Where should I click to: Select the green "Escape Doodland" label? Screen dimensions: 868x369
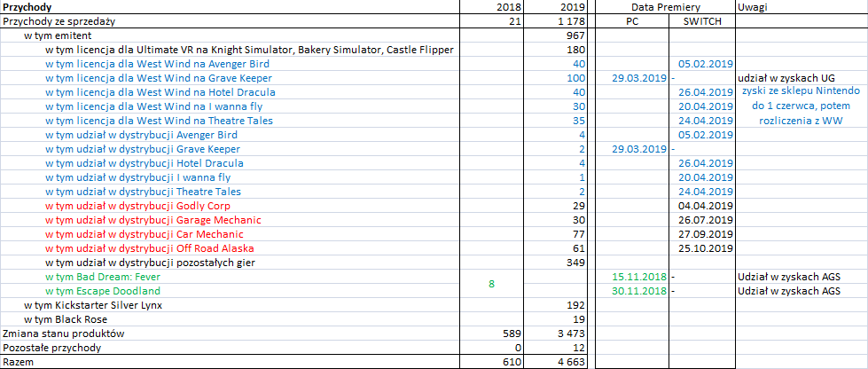(103, 291)
